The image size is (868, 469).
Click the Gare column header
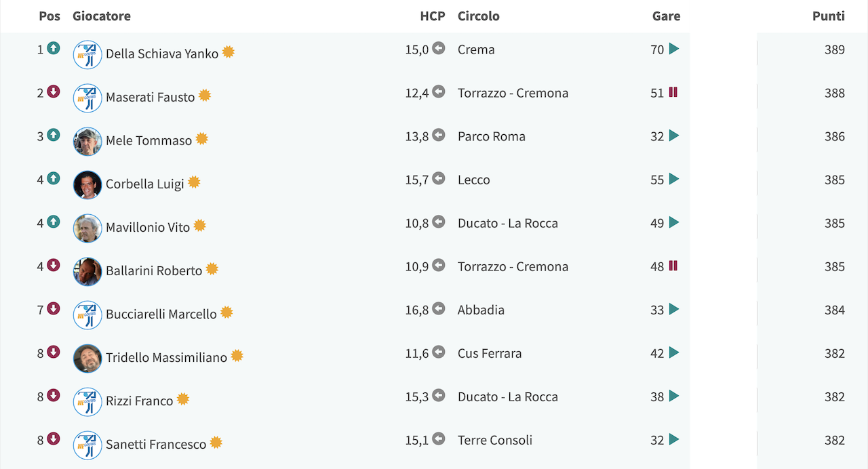pos(666,16)
